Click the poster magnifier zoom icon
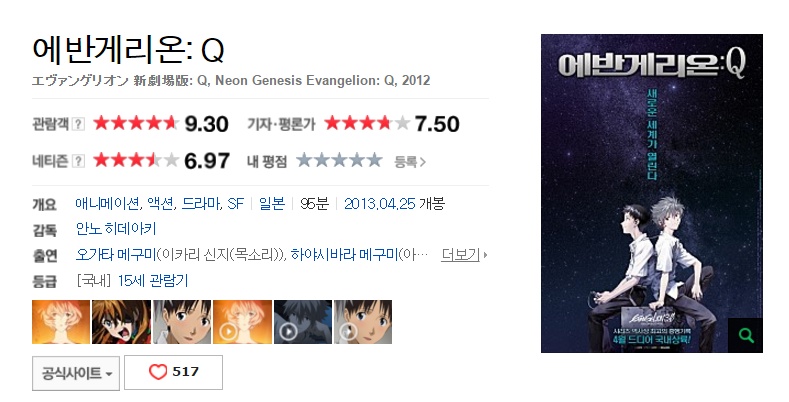 [x=743, y=336]
